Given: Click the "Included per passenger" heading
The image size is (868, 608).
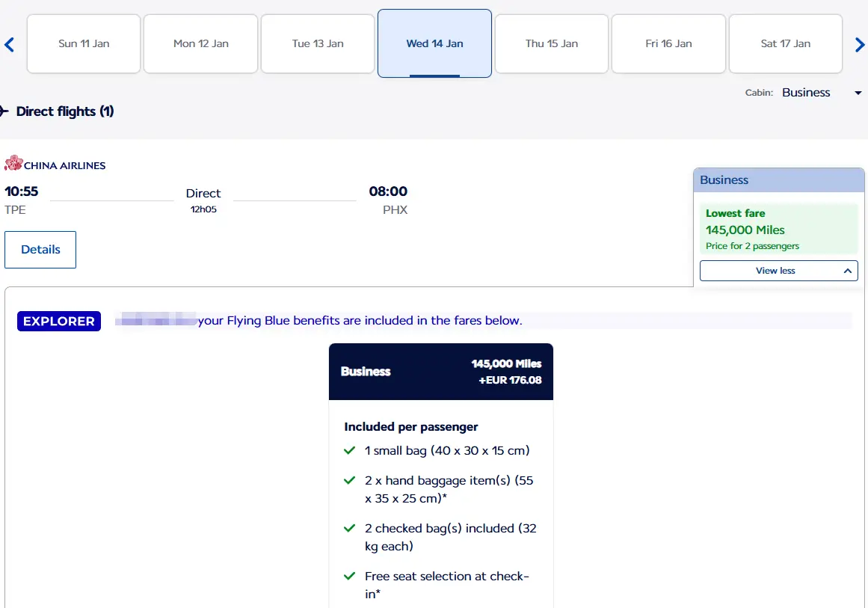Looking at the screenshot, I should point(410,427).
